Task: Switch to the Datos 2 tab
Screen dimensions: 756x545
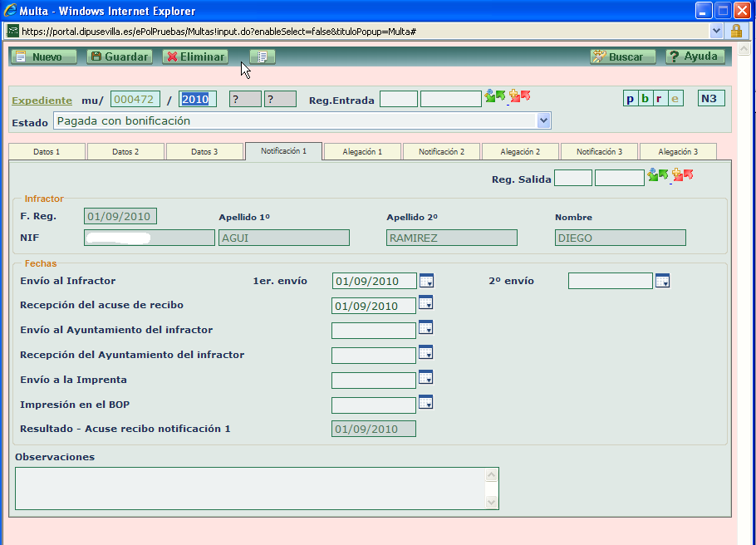Action: (125, 152)
